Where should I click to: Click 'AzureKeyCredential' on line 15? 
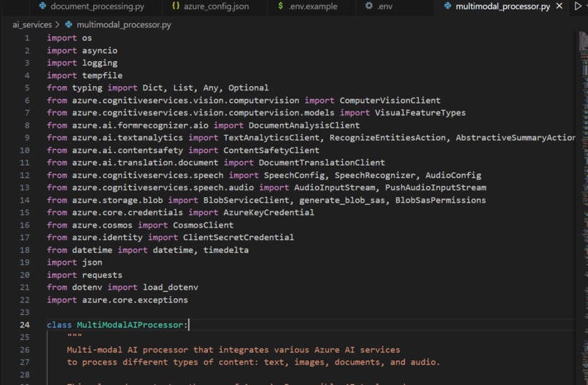tap(269, 213)
